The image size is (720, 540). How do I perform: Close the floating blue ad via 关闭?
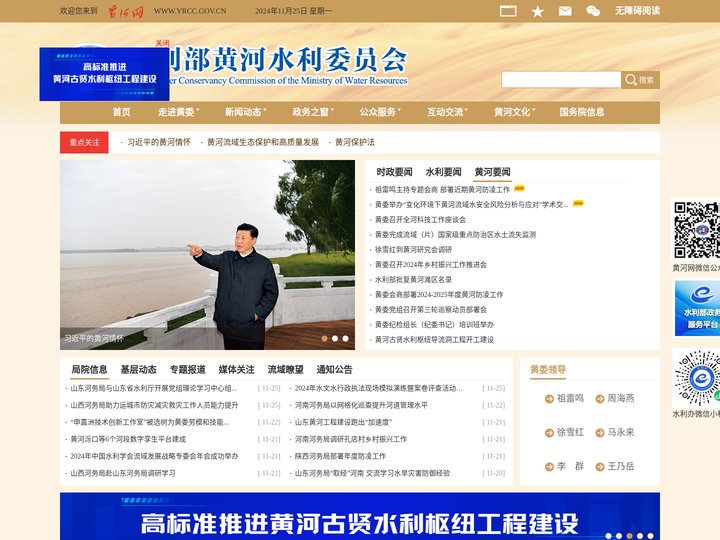point(162,43)
